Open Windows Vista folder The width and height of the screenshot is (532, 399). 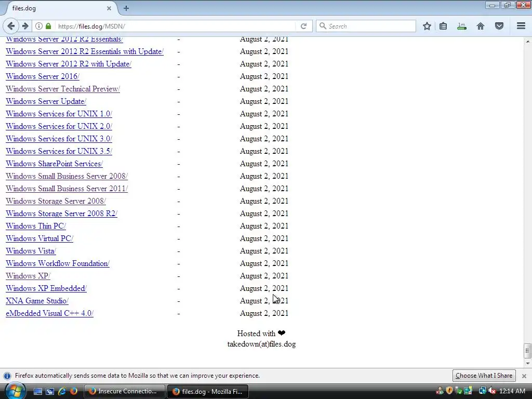(31, 251)
